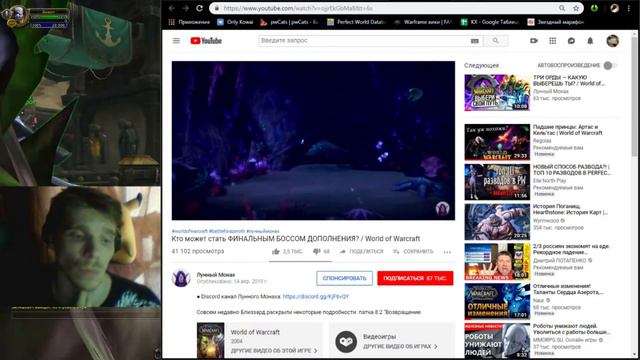Click the game character portrait frame

16,16
